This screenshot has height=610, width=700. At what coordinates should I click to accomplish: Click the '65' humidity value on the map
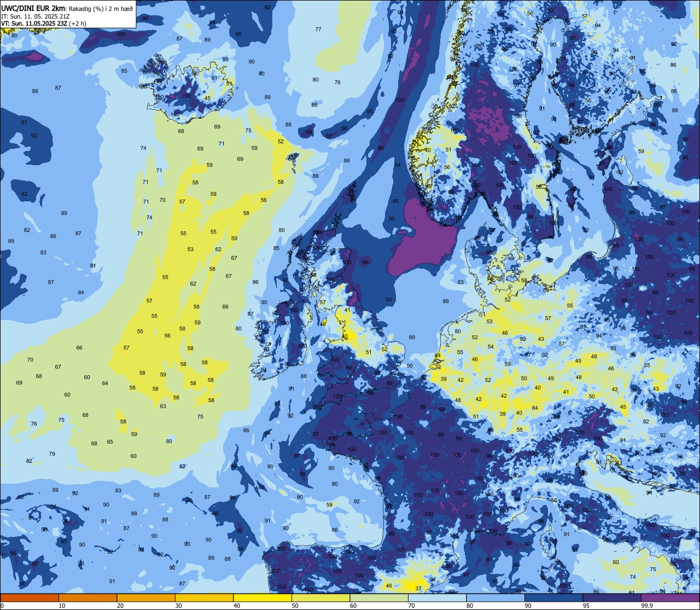(x=110, y=441)
